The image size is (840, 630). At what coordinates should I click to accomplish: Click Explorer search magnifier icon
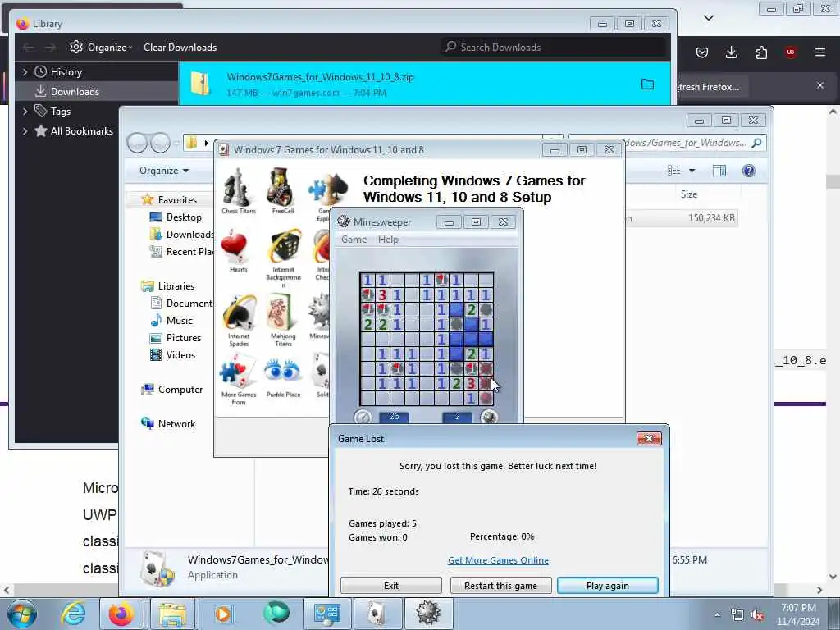point(756,143)
